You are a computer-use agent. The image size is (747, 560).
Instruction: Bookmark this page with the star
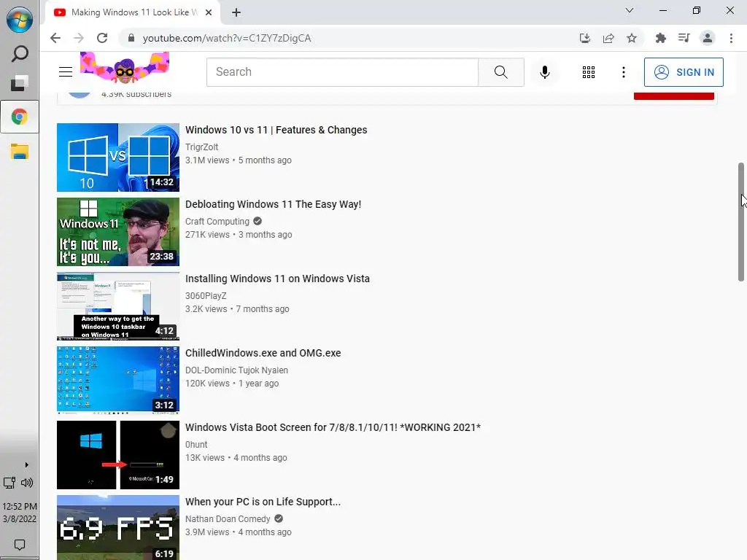[632, 38]
